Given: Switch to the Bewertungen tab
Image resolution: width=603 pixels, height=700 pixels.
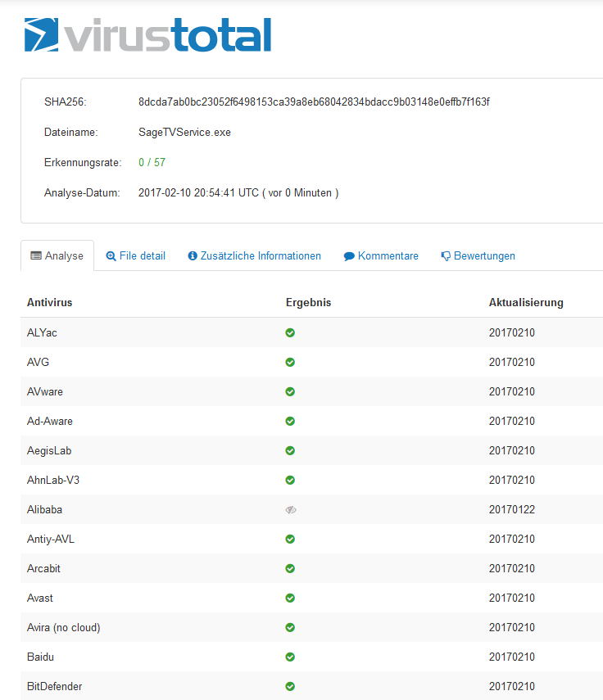Looking at the screenshot, I should point(478,255).
